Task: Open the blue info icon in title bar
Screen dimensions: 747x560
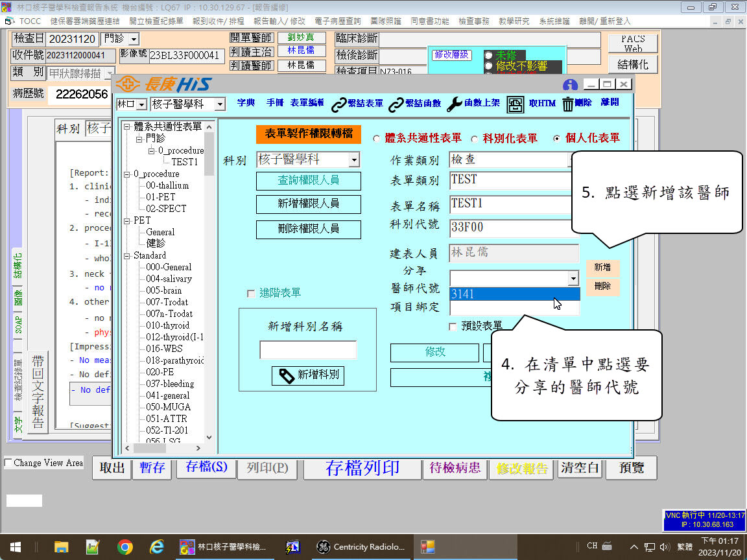Action: coord(570,85)
